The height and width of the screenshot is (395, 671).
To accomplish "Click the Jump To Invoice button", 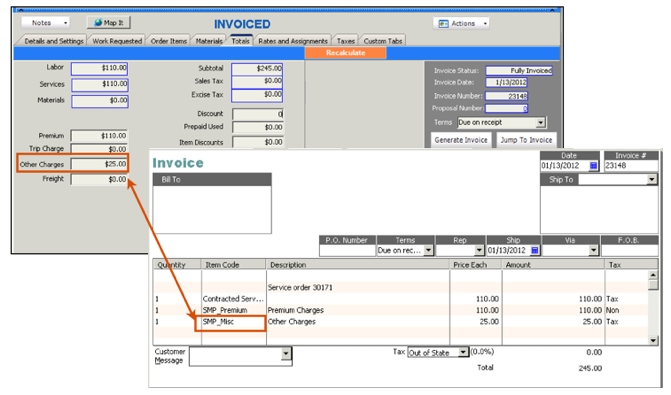I will pos(526,140).
